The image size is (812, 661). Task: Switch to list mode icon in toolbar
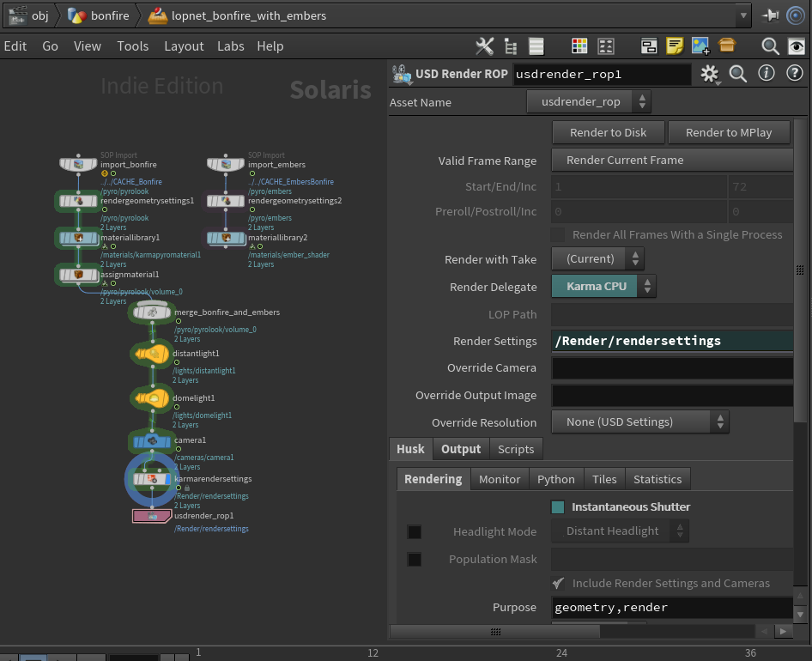(536, 46)
